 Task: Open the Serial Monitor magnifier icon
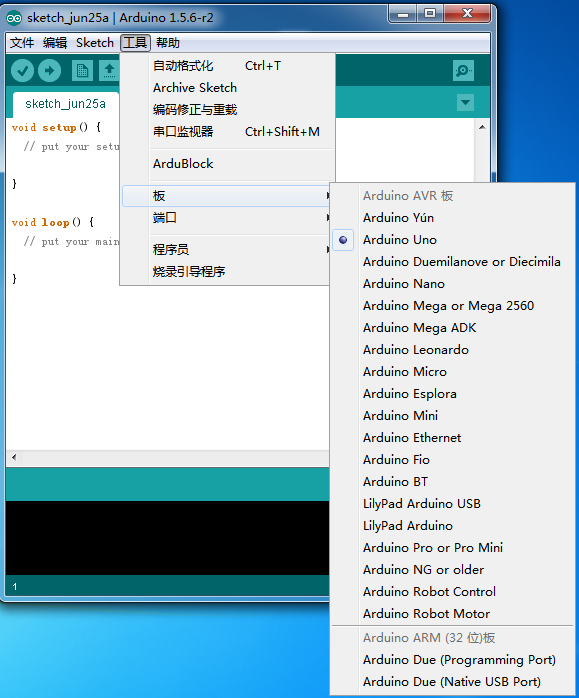click(x=463, y=70)
